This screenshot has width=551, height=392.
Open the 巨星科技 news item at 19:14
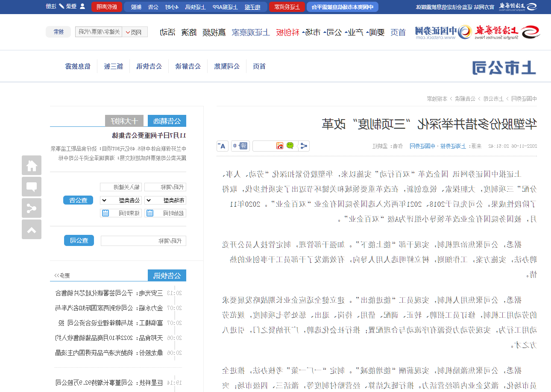[x=109, y=382]
